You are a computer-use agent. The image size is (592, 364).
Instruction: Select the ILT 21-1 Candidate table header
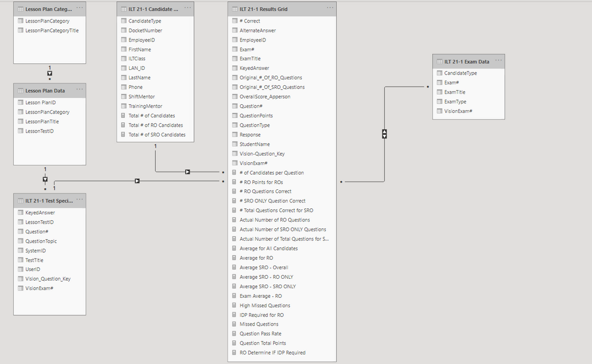pyautogui.click(x=155, y=9)
